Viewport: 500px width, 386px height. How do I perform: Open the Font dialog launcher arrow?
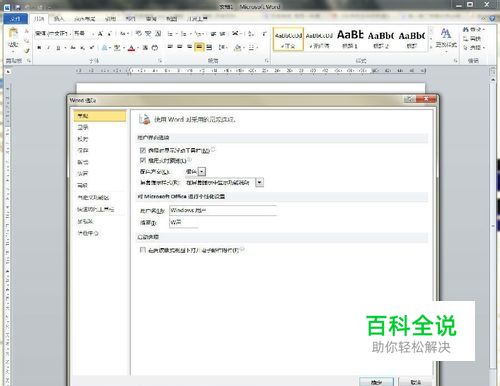pyautogui.click(x=160, y=61)
